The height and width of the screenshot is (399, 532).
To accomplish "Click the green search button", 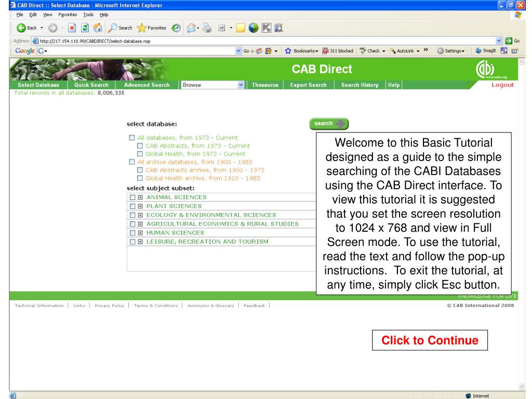I will click(x=329, y=124).
